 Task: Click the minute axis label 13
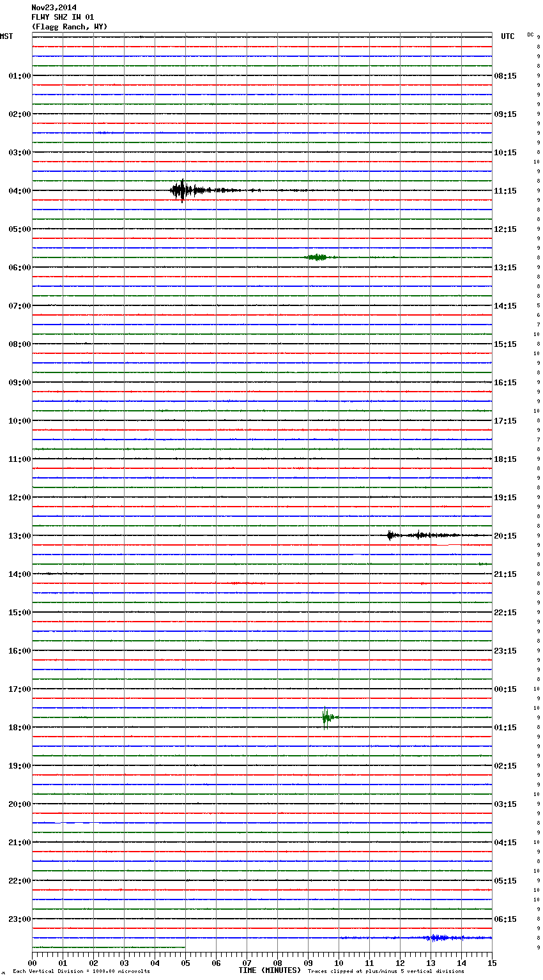(431, 963)
